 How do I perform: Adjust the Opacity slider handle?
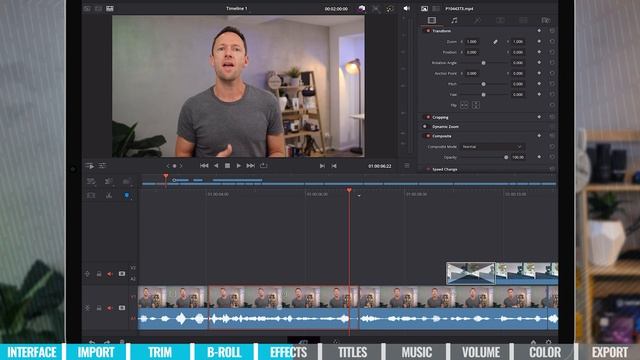506,157
